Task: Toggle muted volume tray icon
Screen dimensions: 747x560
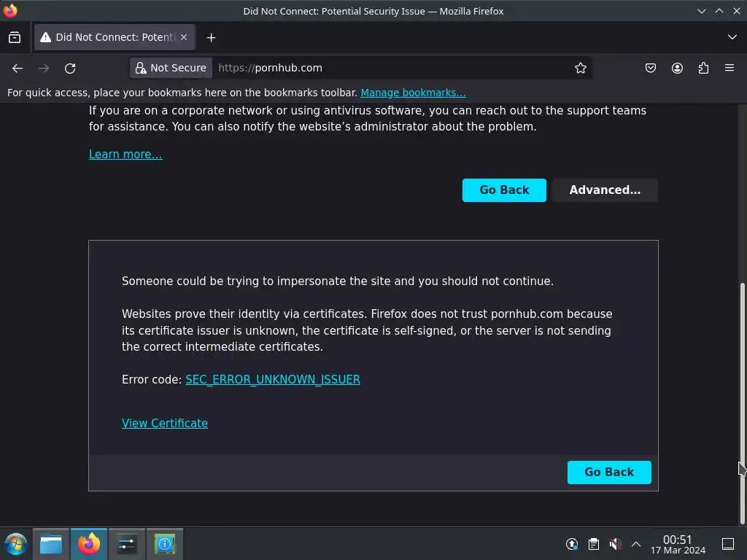Action: (x=615, y=544)
